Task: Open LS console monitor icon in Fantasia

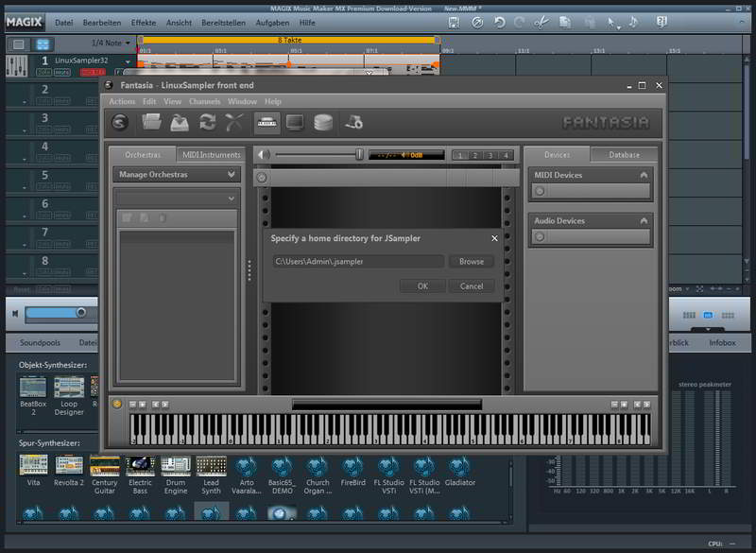Action: coord(295,123)
